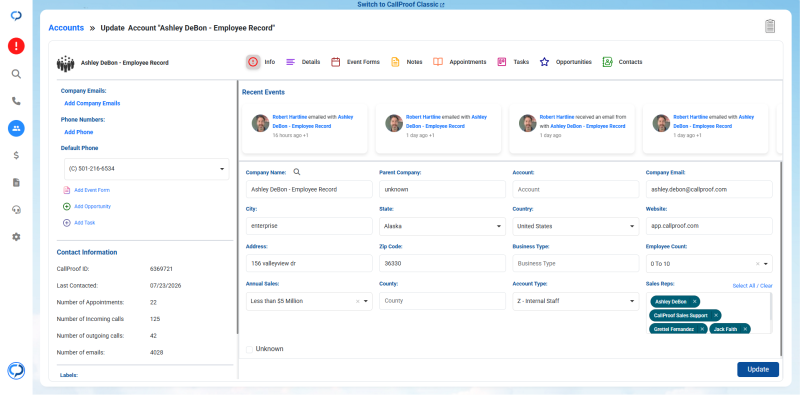The height and width of the screenshot is (395, 800).
Task: Open the chat bubble icon at bottom
Action: (x=16, y=371)
